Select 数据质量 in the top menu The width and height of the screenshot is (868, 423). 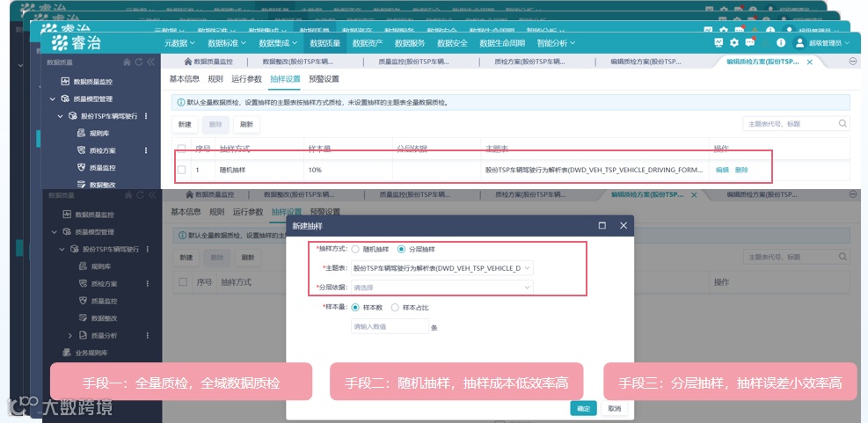(325, 43)
